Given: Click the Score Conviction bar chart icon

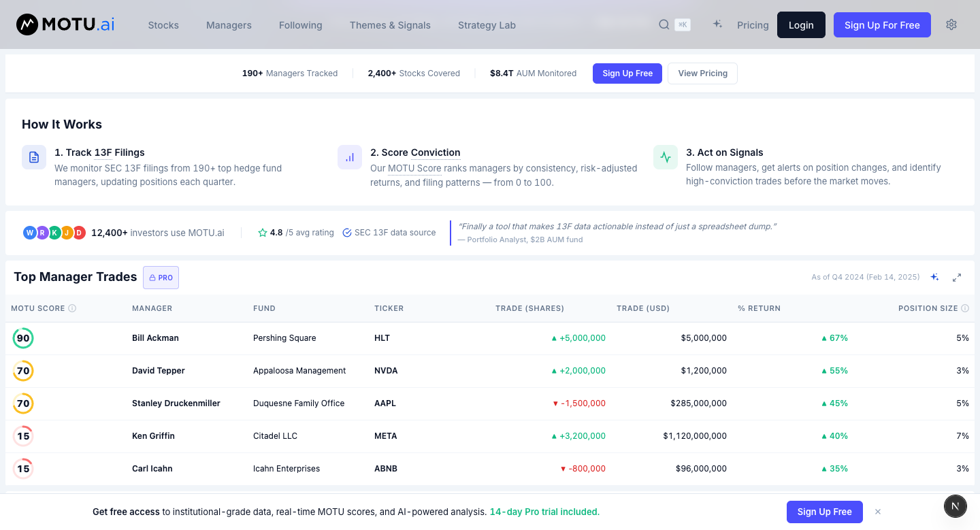Looking at the screenshot, I should point(350,157).
